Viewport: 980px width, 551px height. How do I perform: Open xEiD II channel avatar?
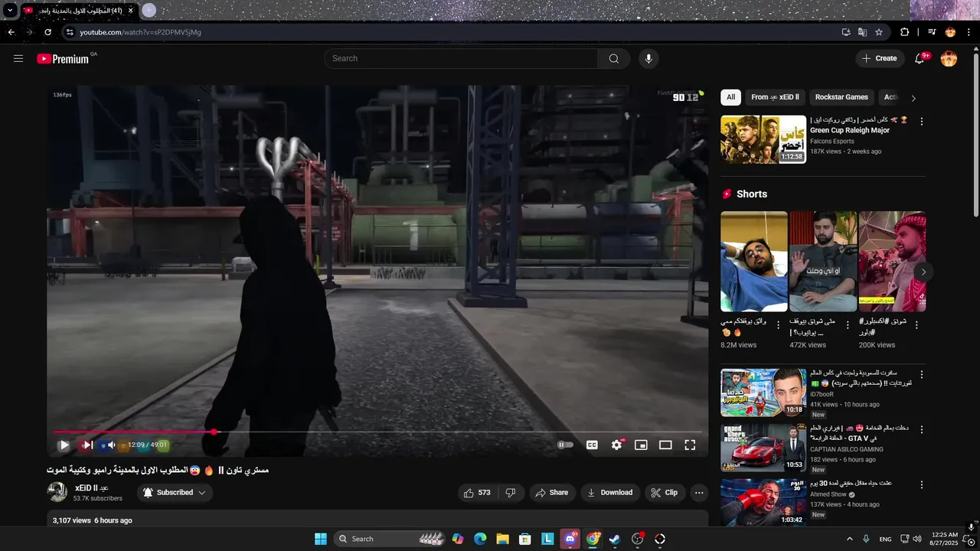click(57, 492)
